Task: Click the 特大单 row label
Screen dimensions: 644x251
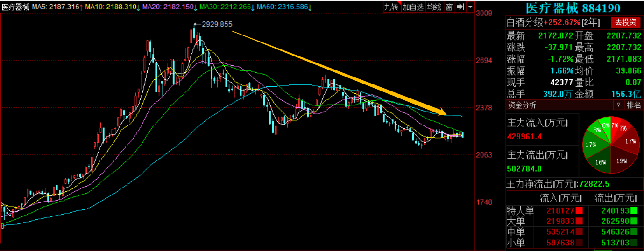Action: pos(520,211)
